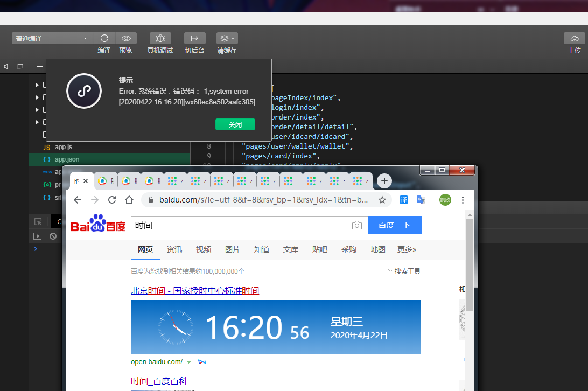Switch to the 知道 tab

(x=261, y=249)
